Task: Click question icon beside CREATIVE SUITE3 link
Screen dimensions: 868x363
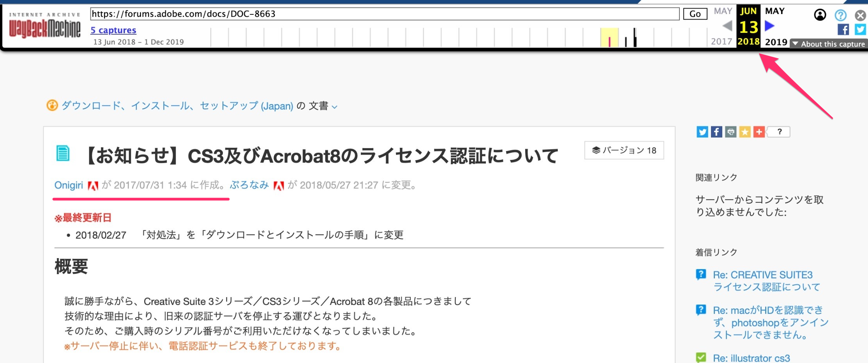Action: [701, 275]
